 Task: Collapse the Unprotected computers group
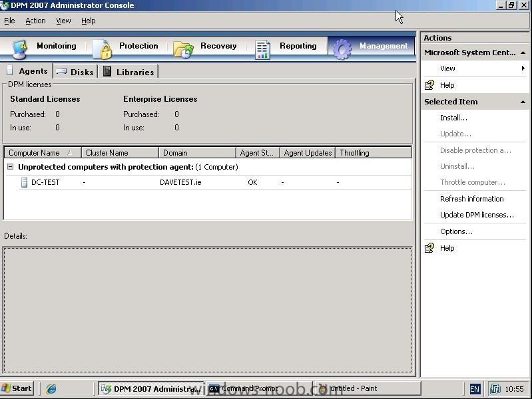point(10,166)
